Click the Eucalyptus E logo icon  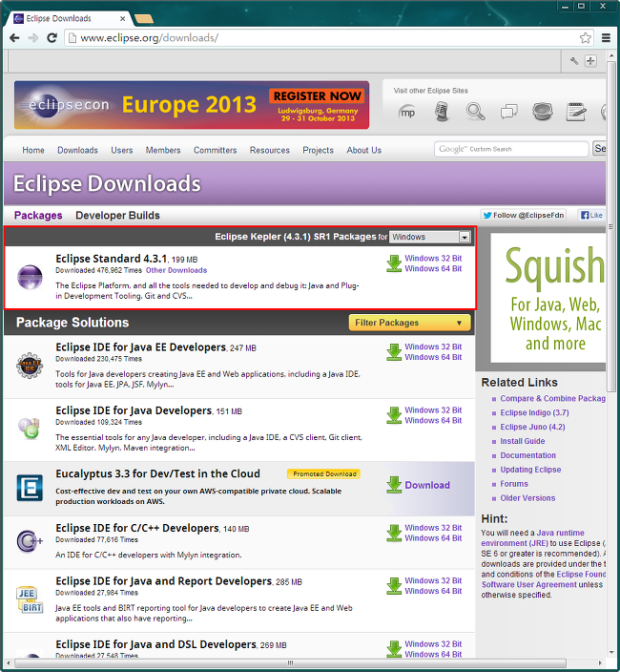(x=30, y=488)
